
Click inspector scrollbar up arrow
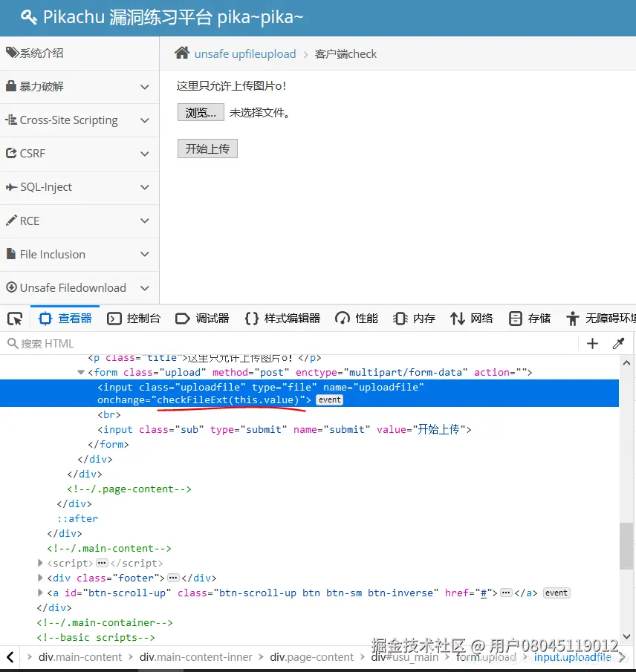click(626, 363)
